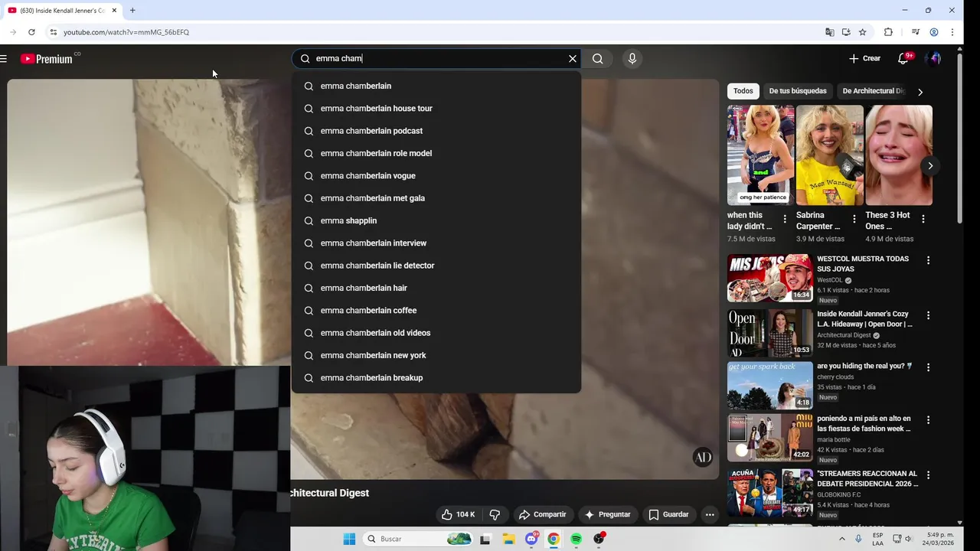Click inside the YouTube search field
Image resolution: width=980 pixels, height=551 pixels.
tap(436, 58)
